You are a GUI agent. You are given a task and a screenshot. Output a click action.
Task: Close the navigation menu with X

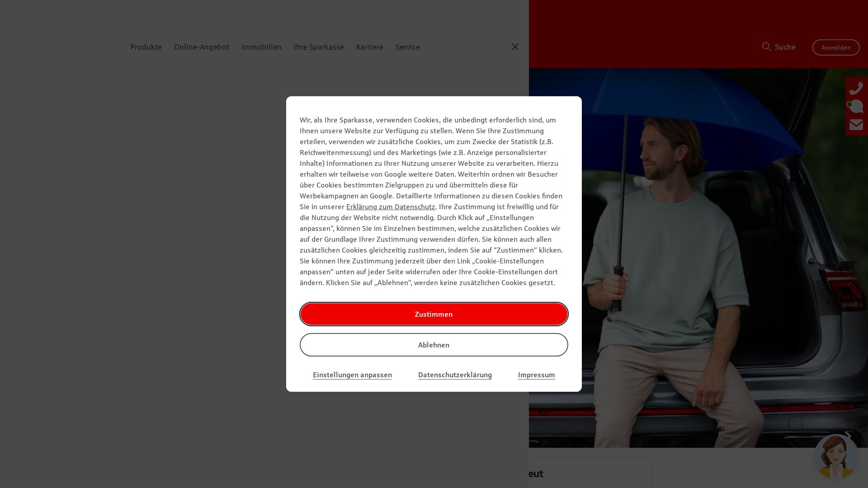(515, 47)
